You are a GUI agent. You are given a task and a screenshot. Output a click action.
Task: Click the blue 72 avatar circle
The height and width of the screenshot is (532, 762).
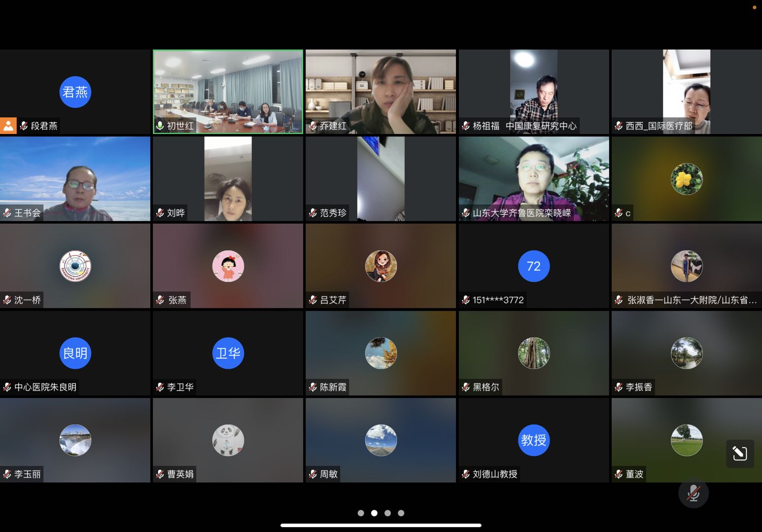pyautogui.click(x=533, y=266)
